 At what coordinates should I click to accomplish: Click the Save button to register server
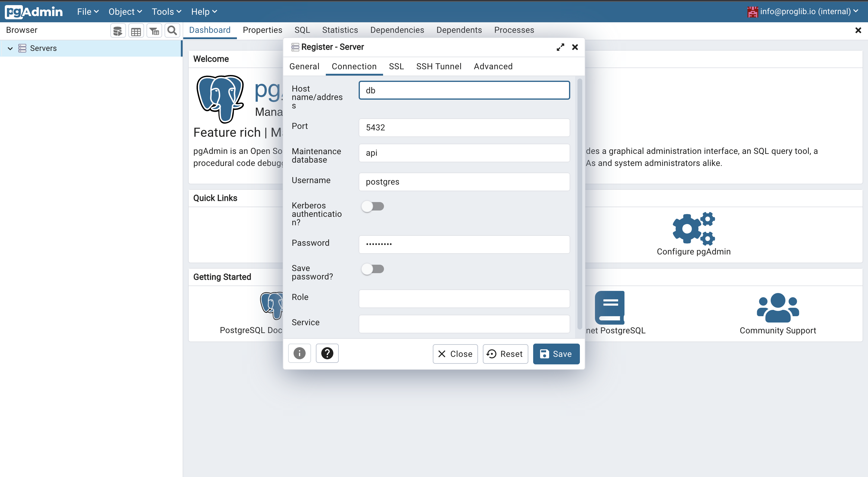tap(557, 354)
